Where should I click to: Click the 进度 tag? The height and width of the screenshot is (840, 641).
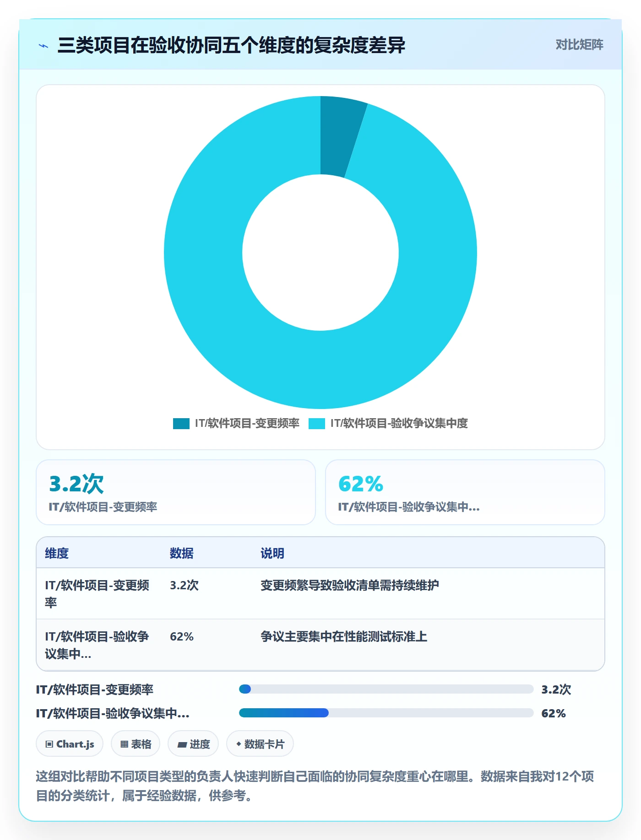pyautogui.click(x=193, y=744)
